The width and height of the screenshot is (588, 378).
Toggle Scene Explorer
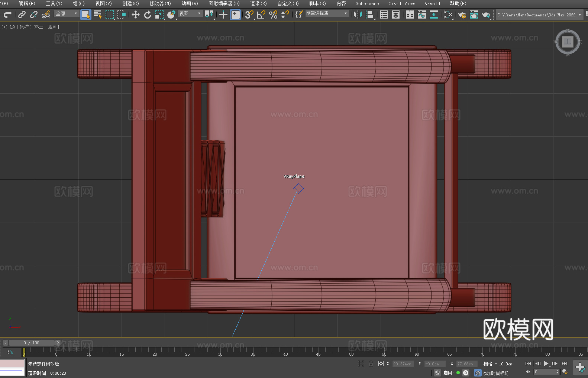384,14
